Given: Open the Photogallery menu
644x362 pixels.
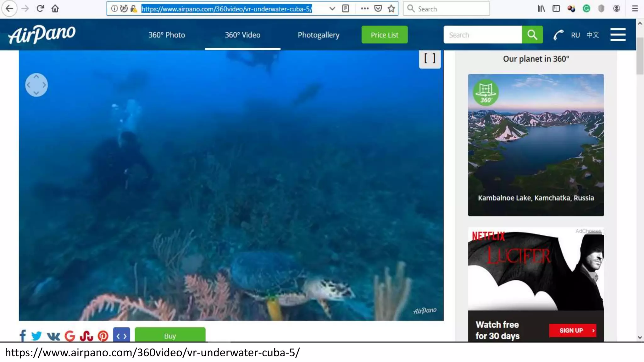Looking at the screenshot, I should [x=319, y=35].
